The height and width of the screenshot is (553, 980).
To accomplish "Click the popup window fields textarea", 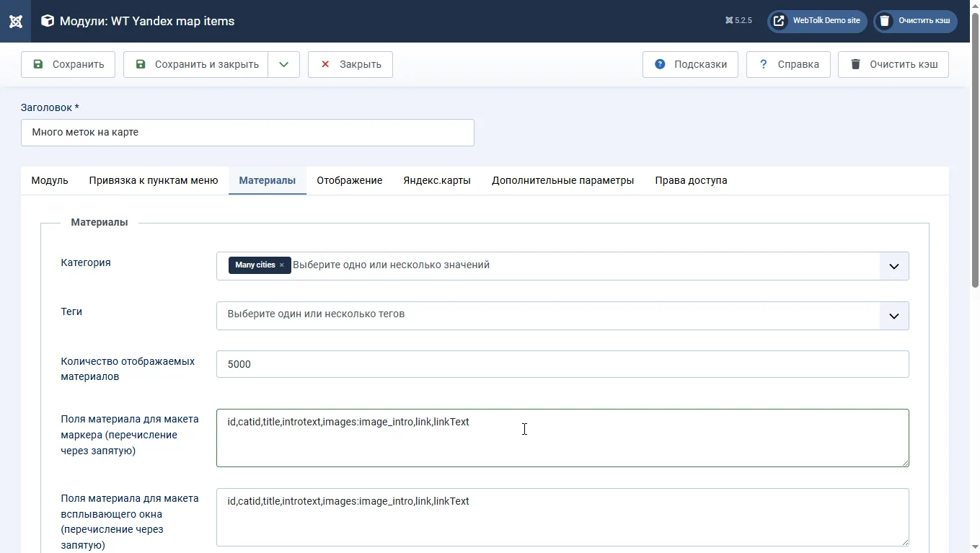I will pos(562,517).
